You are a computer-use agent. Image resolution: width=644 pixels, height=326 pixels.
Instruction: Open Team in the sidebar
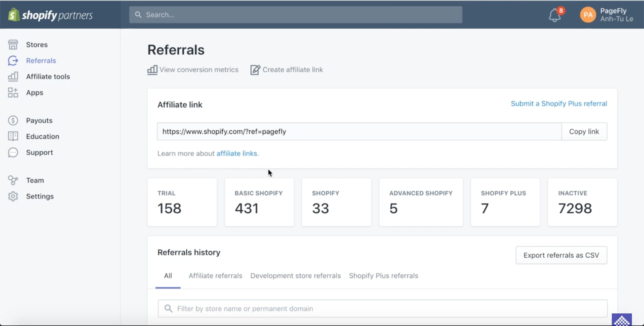point(35,180)
